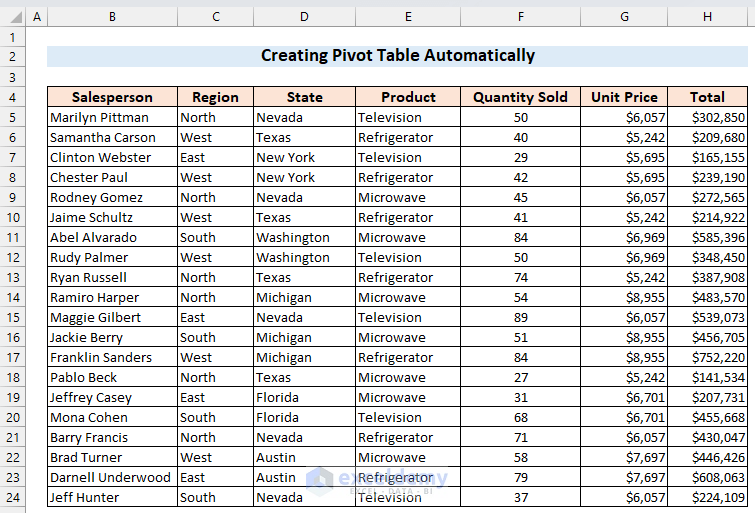Select the cell 'Rudy Palmer'
755x513 pixels.
pos(112,257)
